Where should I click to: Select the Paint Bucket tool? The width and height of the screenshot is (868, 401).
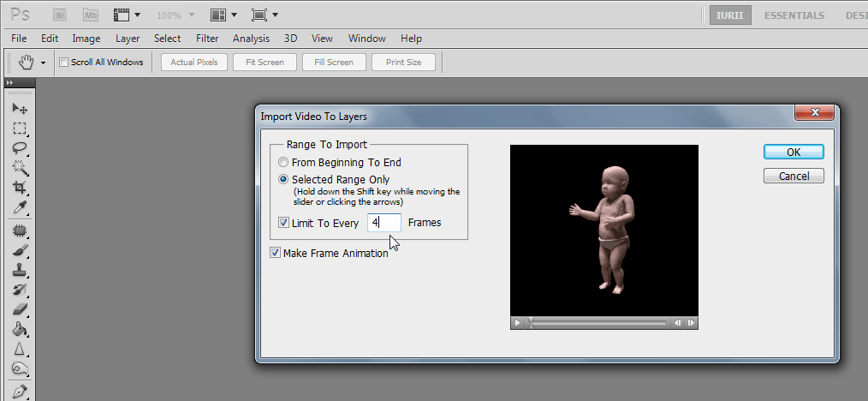[19, 329]
